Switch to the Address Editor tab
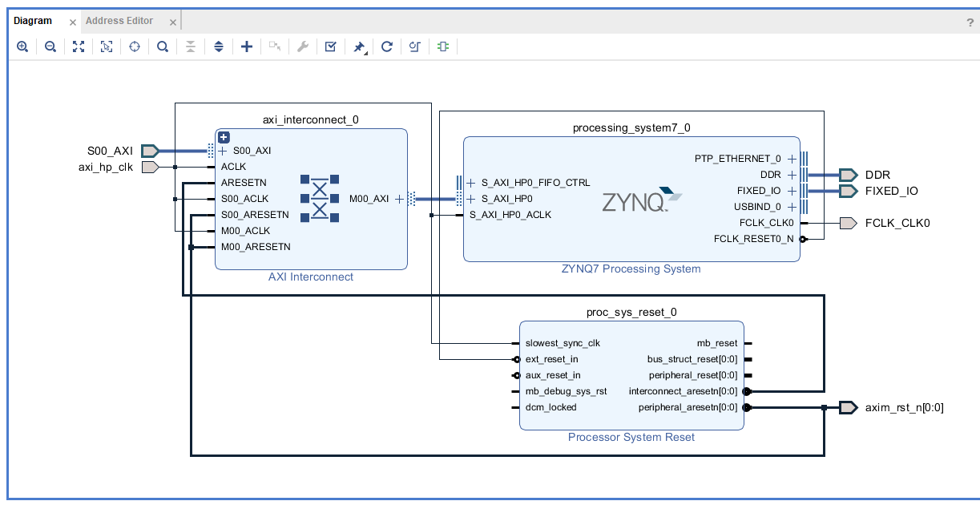 click(119, 21)
